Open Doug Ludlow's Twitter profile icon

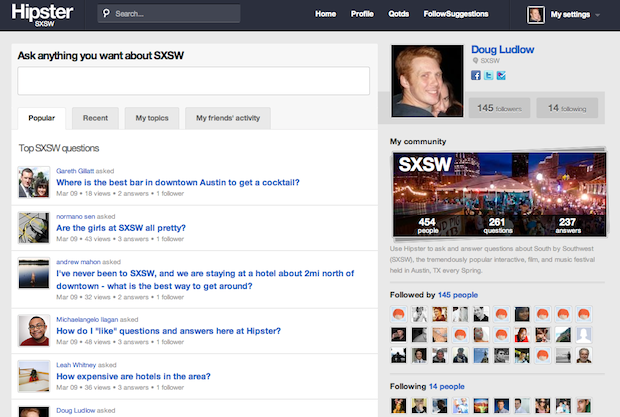pyautogui.click(x=488, y=75)
